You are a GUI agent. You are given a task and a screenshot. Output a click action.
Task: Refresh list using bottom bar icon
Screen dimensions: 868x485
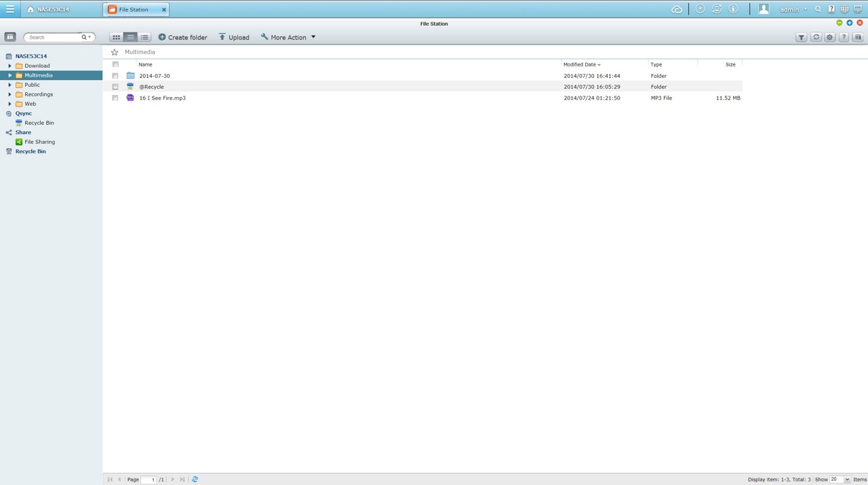pyautogui.click(x=195, y=480)
